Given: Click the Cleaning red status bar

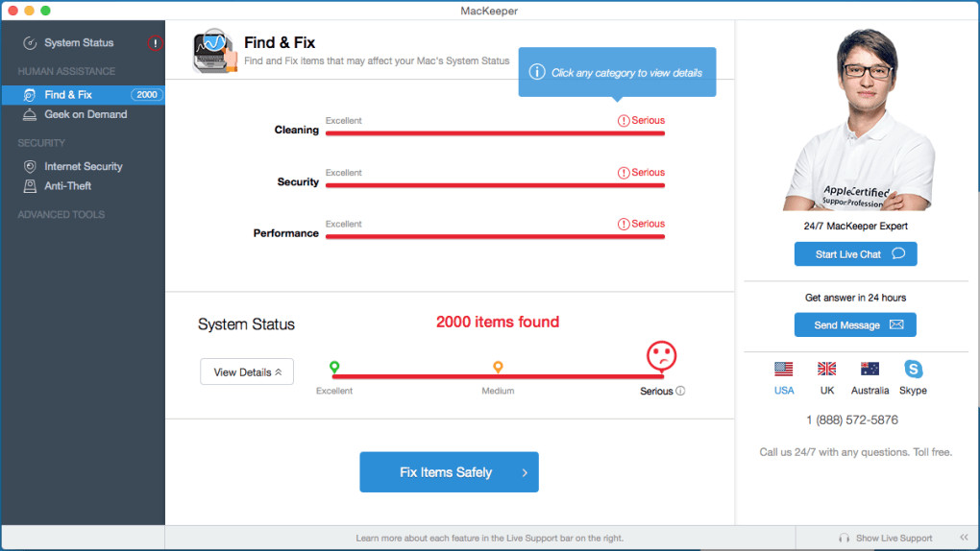Looking at the screenshot, I should pyautogui.click(x=495, y=133).
